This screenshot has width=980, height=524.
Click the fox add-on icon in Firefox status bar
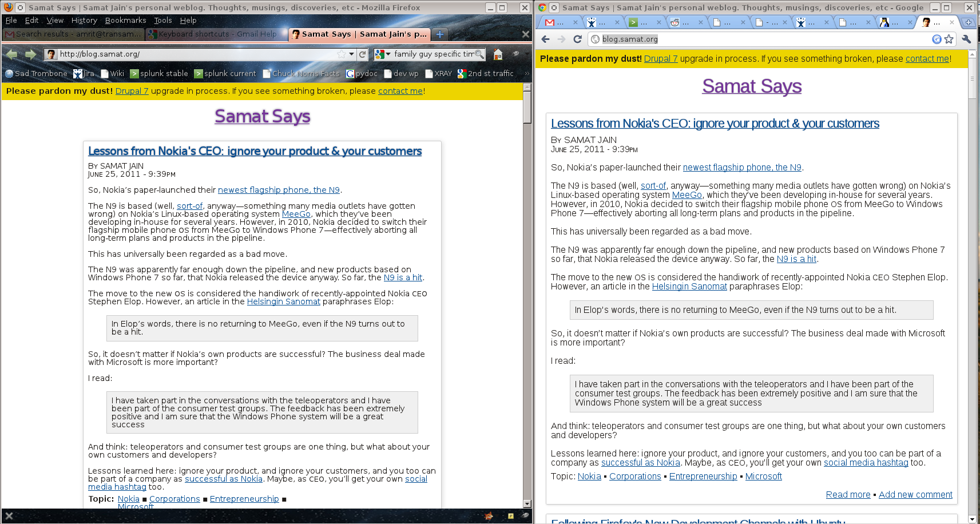(x=489, y=516)
